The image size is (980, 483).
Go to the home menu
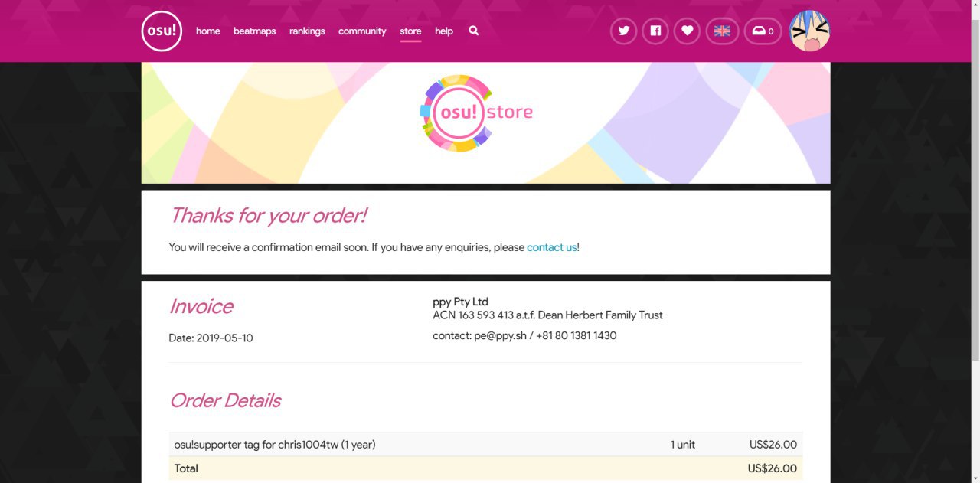208,31
